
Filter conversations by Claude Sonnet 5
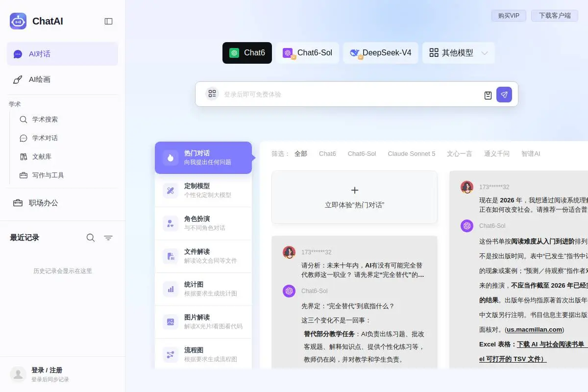[412, 154]
